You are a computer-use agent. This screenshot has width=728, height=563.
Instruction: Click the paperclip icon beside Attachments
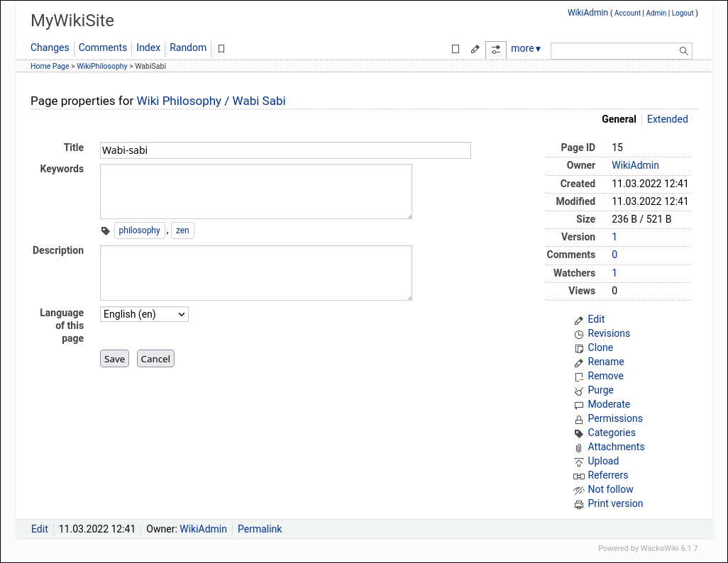tap(579, 447)
